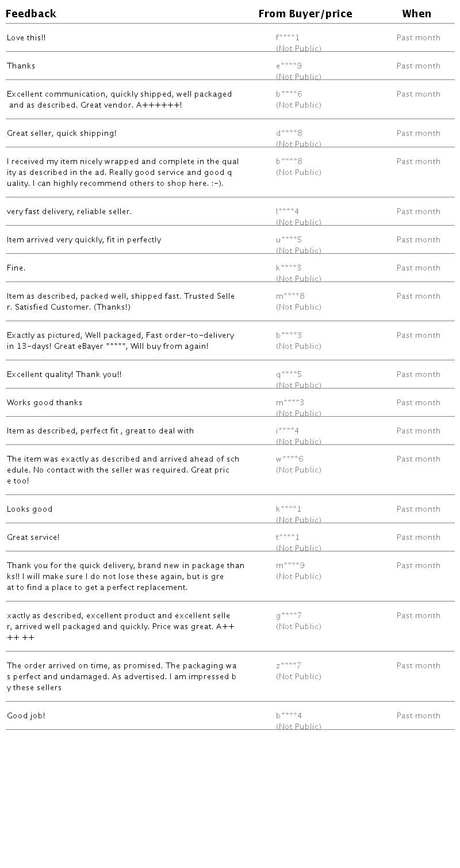Open buyer b****6 from the A++++++ review

click(289, 94)
